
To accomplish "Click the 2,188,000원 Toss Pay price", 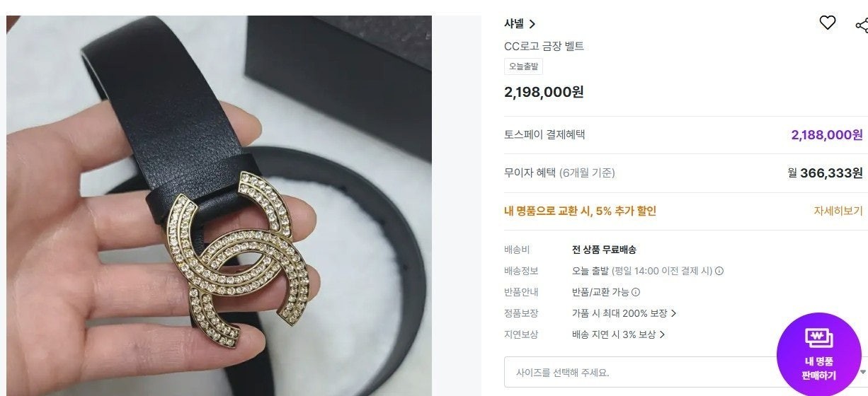I will (x=827, y=135).
